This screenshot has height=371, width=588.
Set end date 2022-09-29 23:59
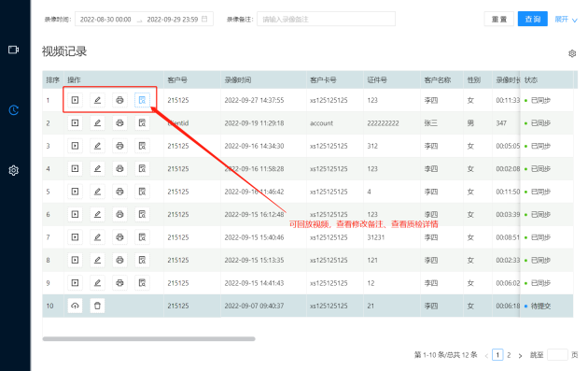click(x=172, y=19)
